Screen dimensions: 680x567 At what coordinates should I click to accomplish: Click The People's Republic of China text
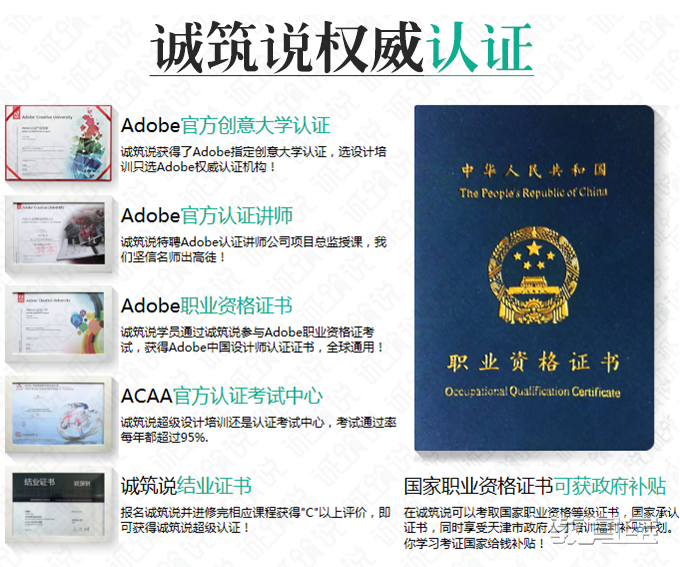[533, 192]
